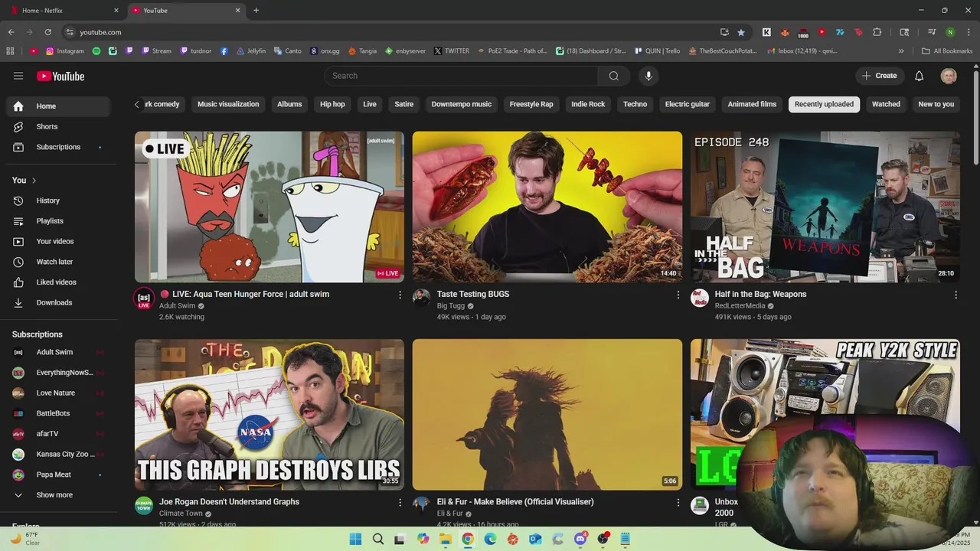Open the notifications bell

coord(920,76)
